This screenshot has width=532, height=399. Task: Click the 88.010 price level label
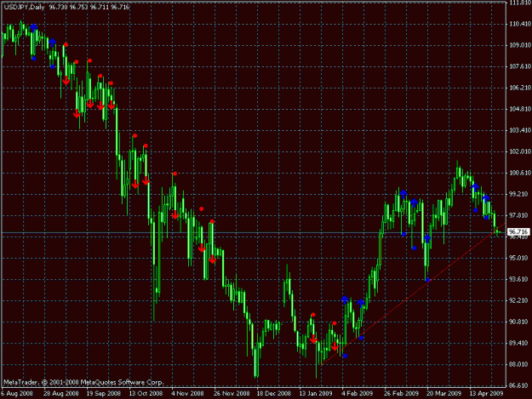click(519, 364)
